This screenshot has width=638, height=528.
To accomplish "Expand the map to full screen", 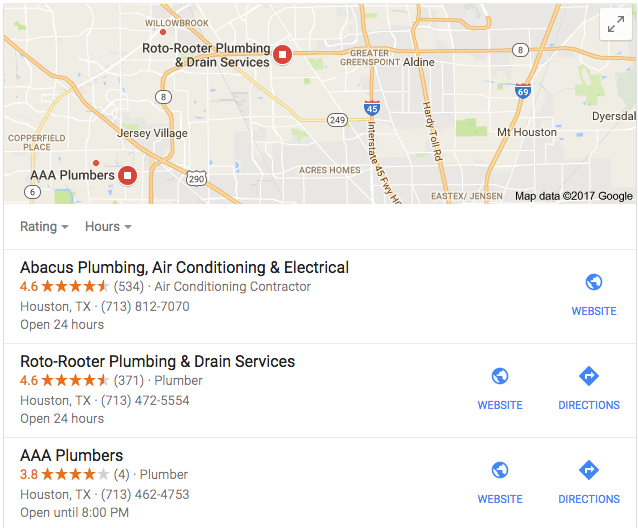I will (x=616, y=24).
